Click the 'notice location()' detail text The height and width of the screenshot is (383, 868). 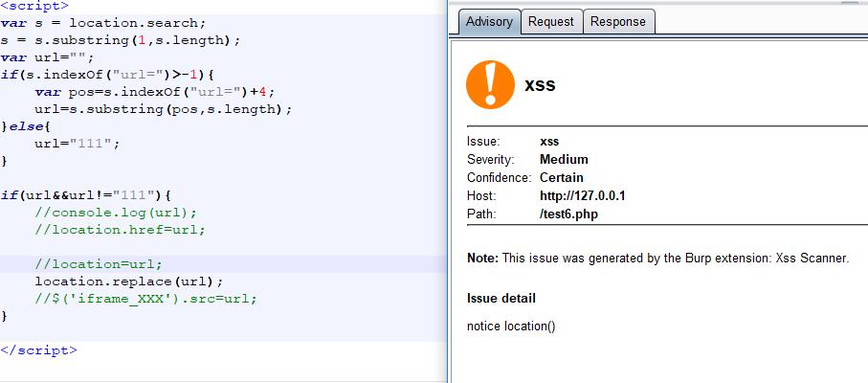coord(511,326)
